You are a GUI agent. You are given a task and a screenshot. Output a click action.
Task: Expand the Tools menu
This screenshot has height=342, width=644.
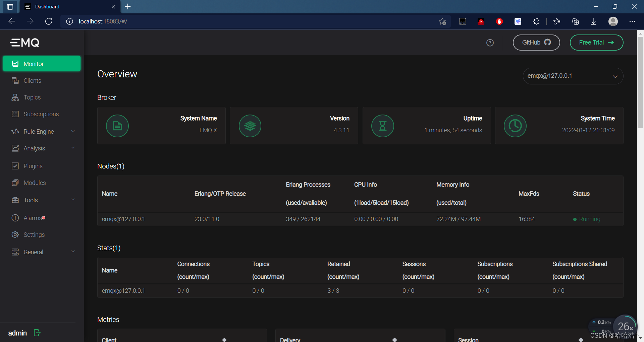(x=42, y=200)
